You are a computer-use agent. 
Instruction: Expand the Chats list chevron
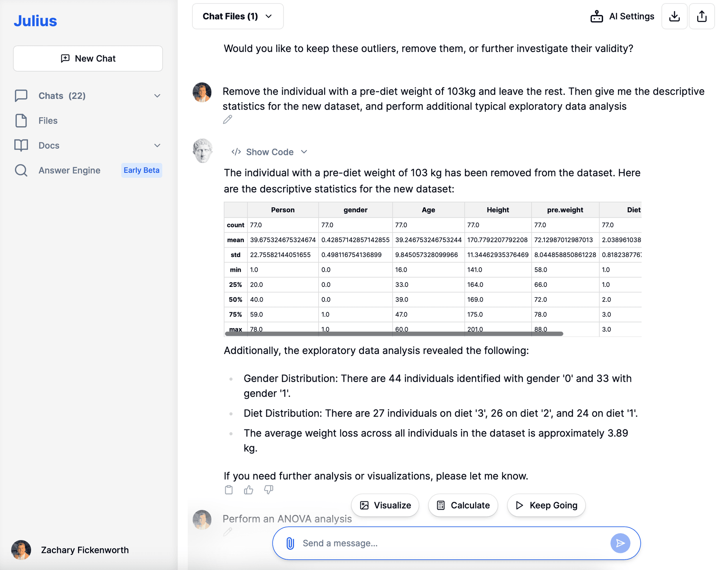pos(157,96)
